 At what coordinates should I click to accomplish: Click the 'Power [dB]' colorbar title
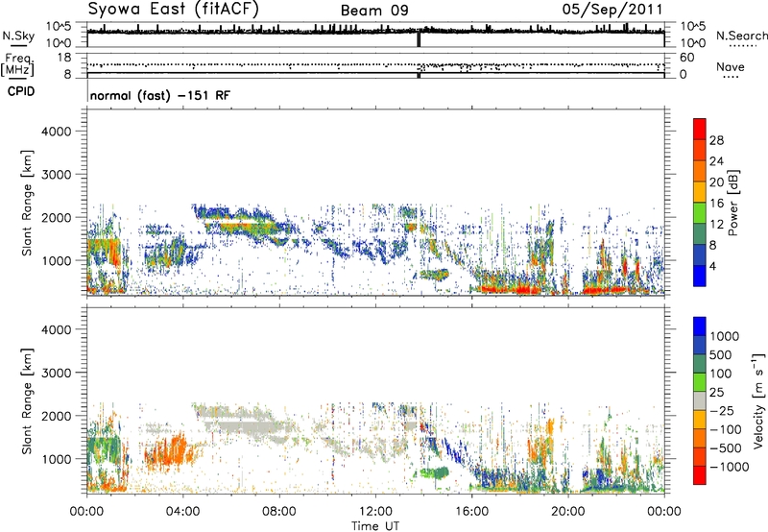732,203
